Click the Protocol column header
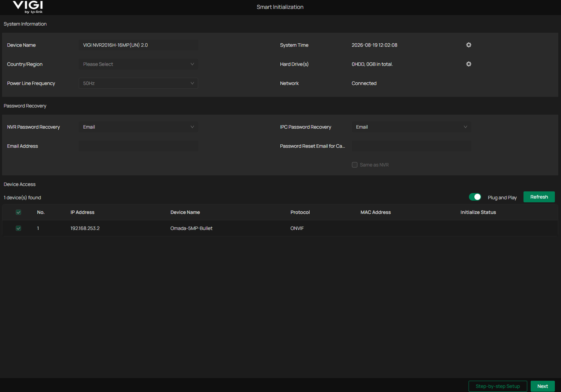Image resolution: width=561 pixels, height=392 pixels. (x=300, y=212)
